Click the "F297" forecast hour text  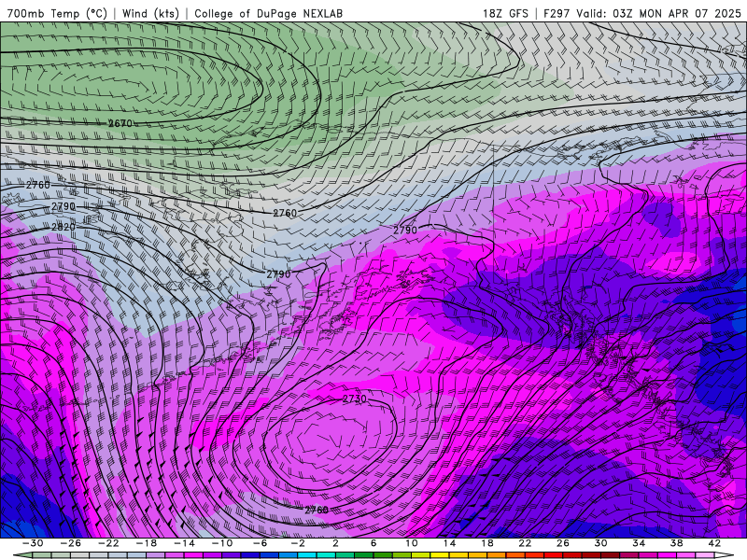pyautogui.click(x=557, y=13)
